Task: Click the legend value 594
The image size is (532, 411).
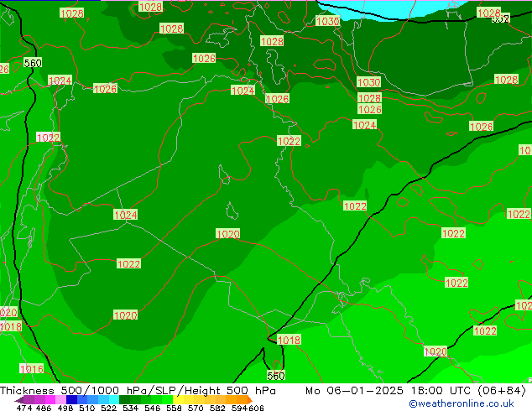Action: (x=239, y=408)
